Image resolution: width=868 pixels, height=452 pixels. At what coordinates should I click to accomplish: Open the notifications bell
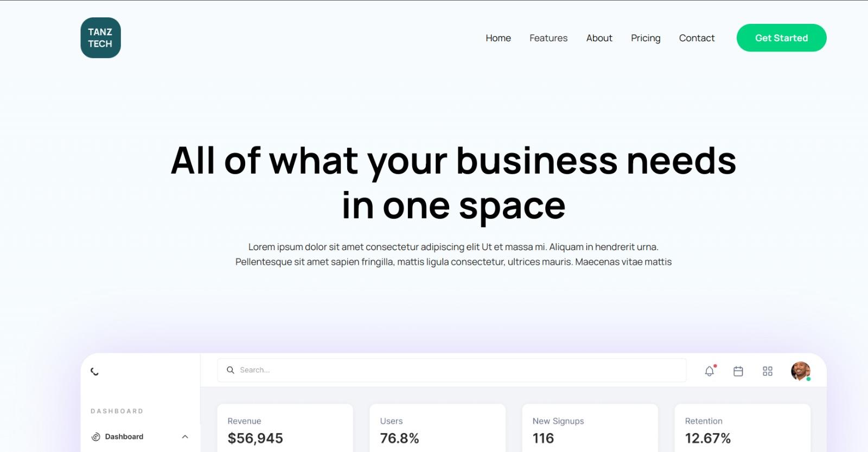(710, 371)
